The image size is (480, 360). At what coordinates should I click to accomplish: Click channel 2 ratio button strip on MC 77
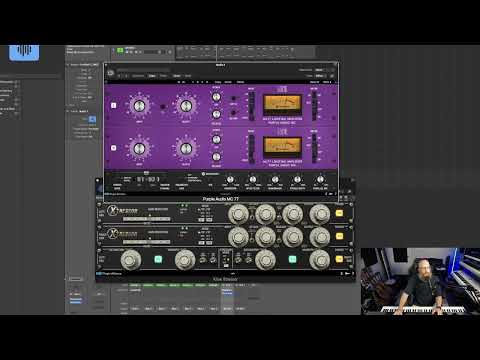(252, 148)
